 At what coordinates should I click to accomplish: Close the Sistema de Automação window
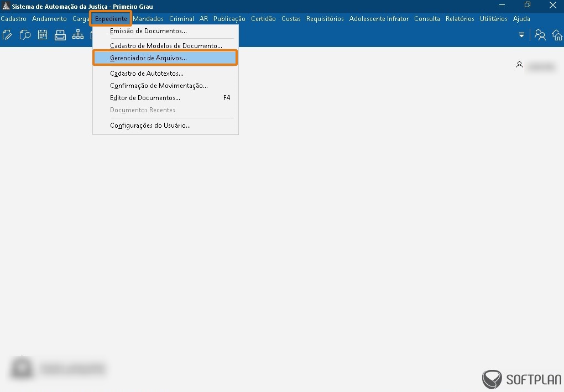pos(553,5)
